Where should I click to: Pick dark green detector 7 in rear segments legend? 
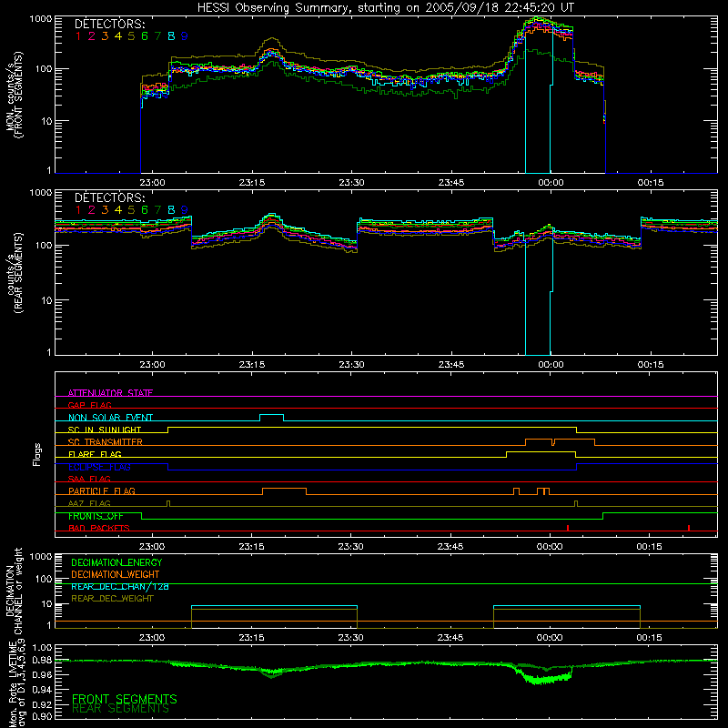(157, 210)
